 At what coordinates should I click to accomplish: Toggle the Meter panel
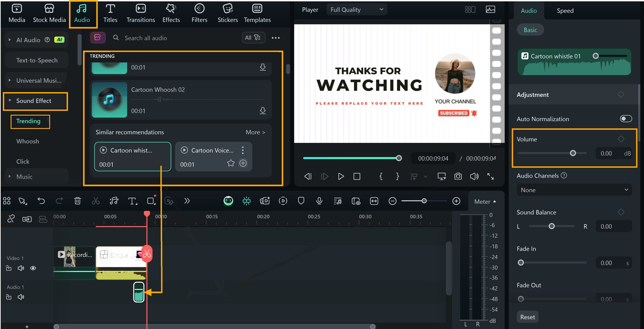click(x=485, y=201)
